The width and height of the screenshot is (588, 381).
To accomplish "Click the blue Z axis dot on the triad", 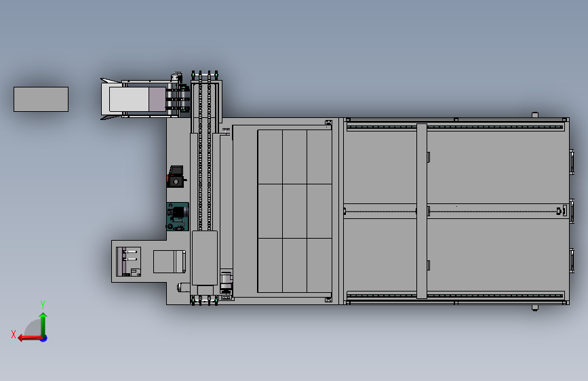I will click(44, 339).
